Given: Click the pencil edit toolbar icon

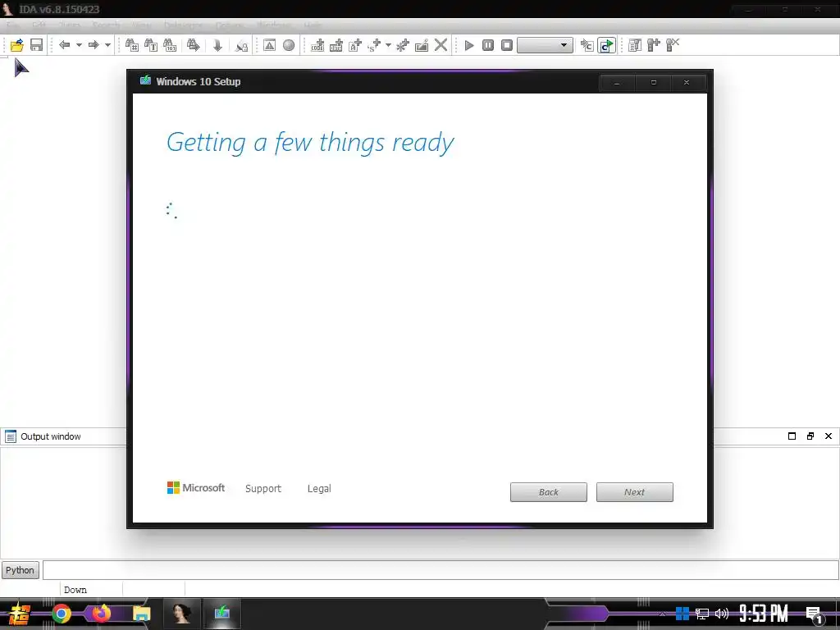Looking at the screenshot, I should 422,45.
